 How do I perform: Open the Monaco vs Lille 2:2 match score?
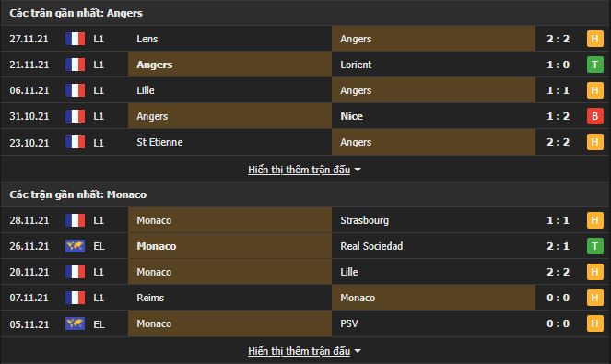click(558, 272)
